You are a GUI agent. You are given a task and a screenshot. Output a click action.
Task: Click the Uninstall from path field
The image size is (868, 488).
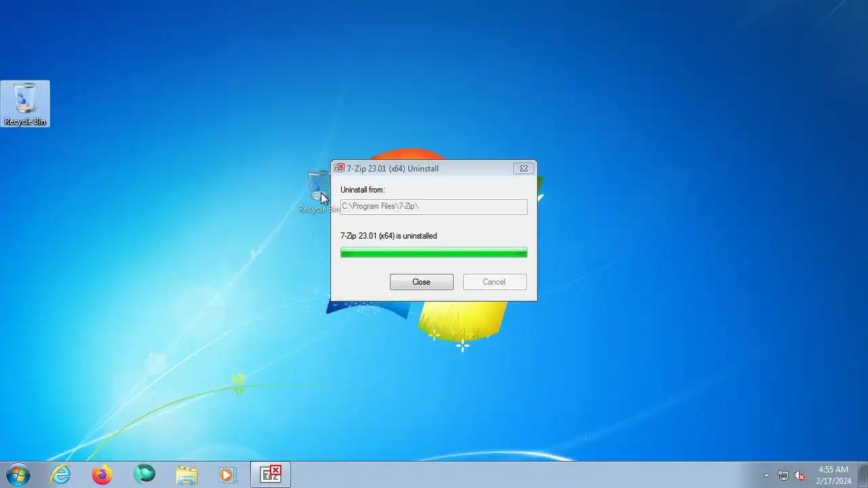433,206
